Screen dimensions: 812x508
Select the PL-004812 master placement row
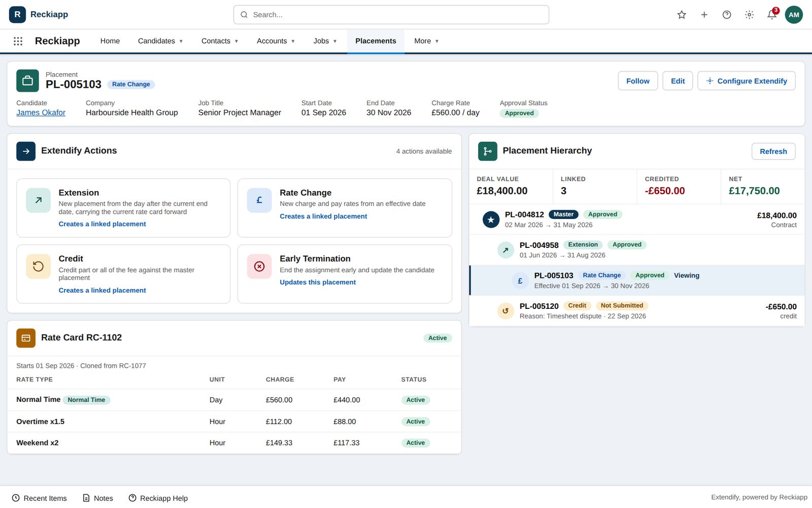point(637,219)
